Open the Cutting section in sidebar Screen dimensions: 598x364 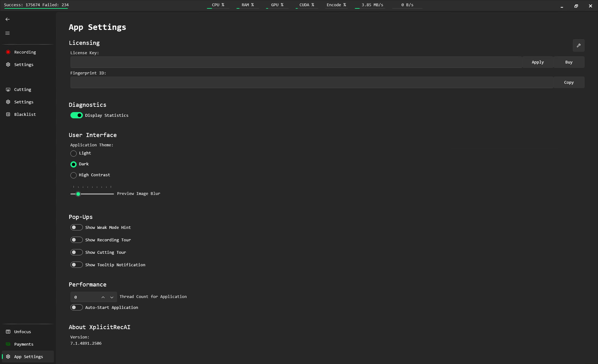point(22,89)
